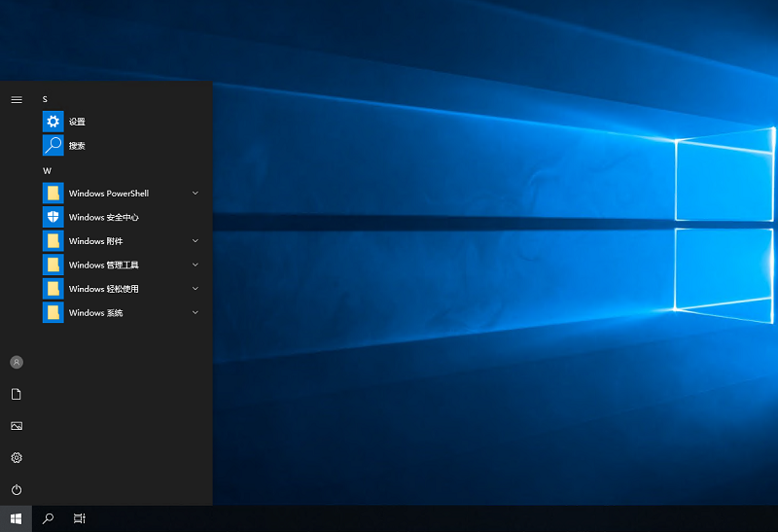The image size is (778, 532).
Task: Open the Power options icon
Action: tap(16, 490)
